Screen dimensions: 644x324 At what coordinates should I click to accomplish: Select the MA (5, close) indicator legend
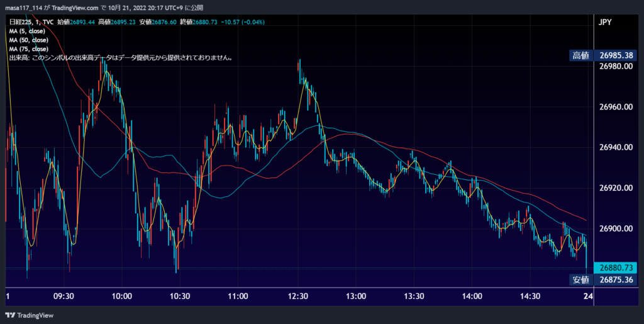point(27,31)
